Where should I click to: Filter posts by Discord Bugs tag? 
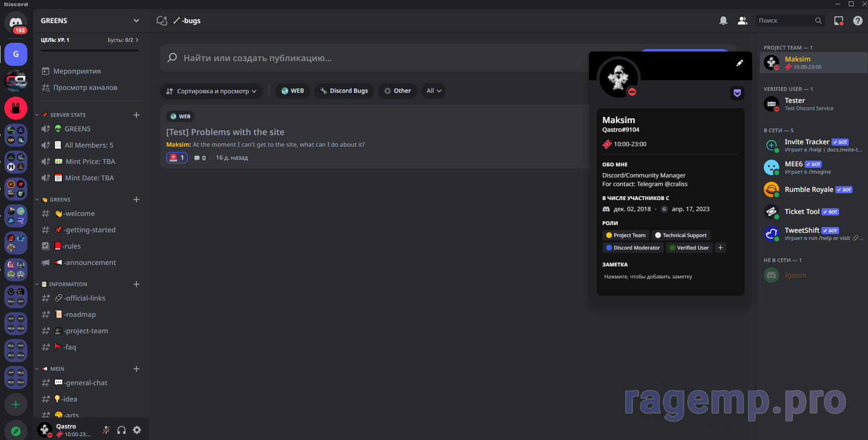pos(344,91)
